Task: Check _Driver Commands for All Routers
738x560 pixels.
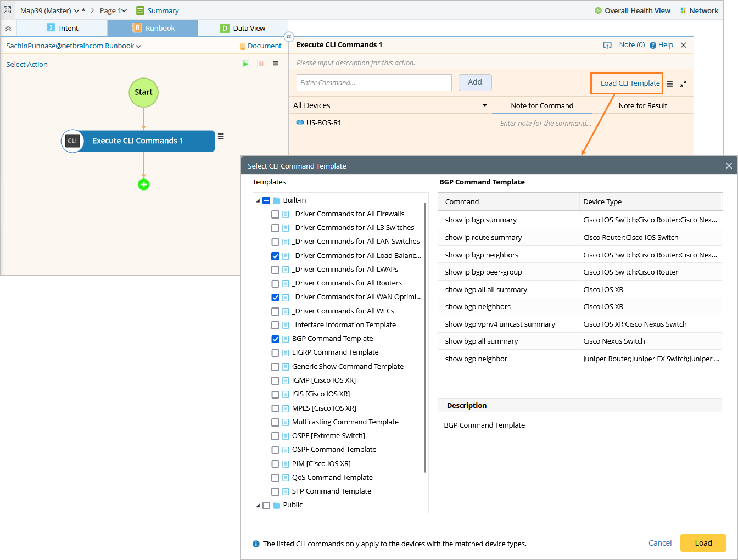Action: pos(276,283)
